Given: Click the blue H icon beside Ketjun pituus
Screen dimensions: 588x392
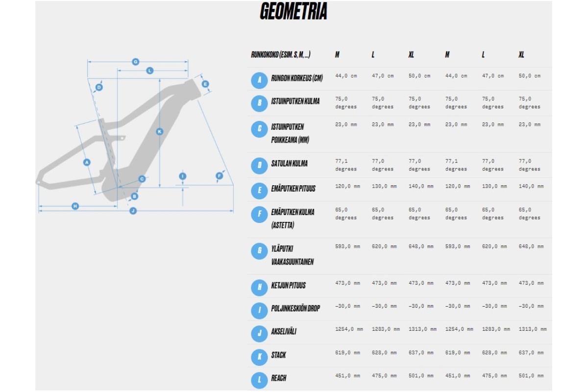Looking at the screenshot, I should 259,287.
